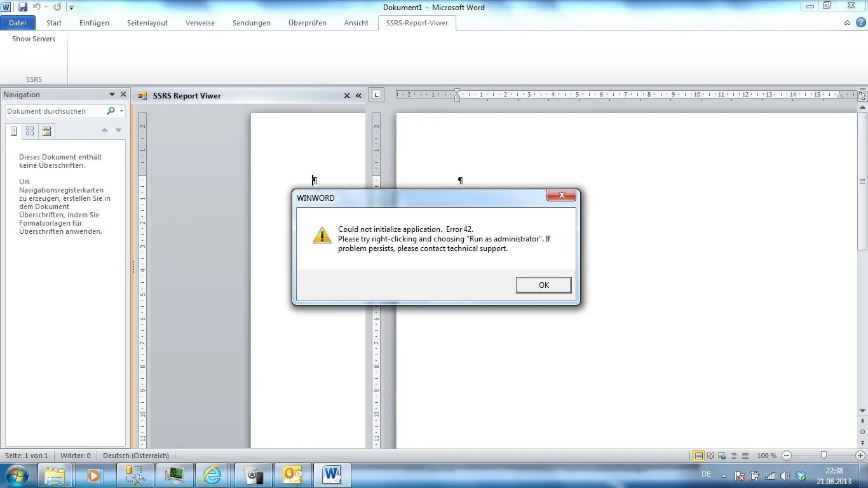Open Windows Explorer from taskbar
Screen dimensions: 868x488
coord(55,475)
